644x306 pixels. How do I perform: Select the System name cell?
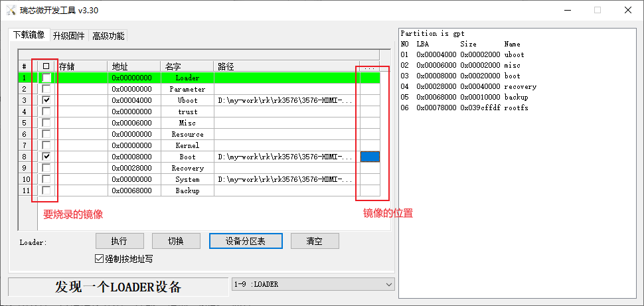tap(187, 179)
